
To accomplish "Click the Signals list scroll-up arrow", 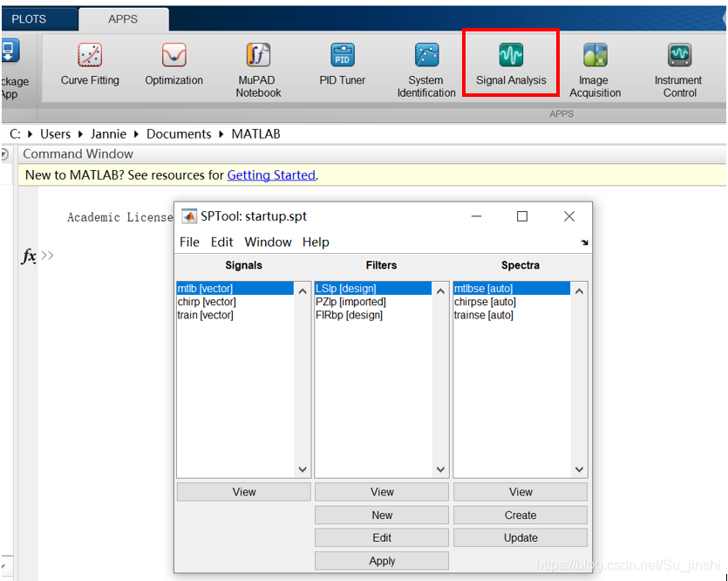I will click(303, 291).
